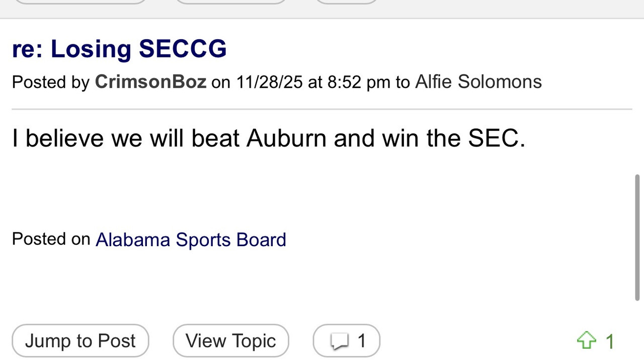Click the speech bubble replies icon
644x361 pixels.
tap(340, 342)
